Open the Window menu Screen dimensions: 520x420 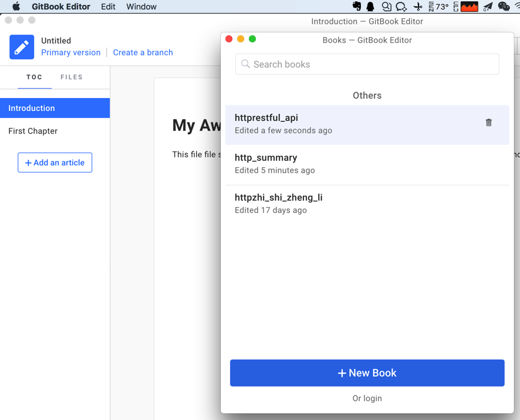pos(141,6)
